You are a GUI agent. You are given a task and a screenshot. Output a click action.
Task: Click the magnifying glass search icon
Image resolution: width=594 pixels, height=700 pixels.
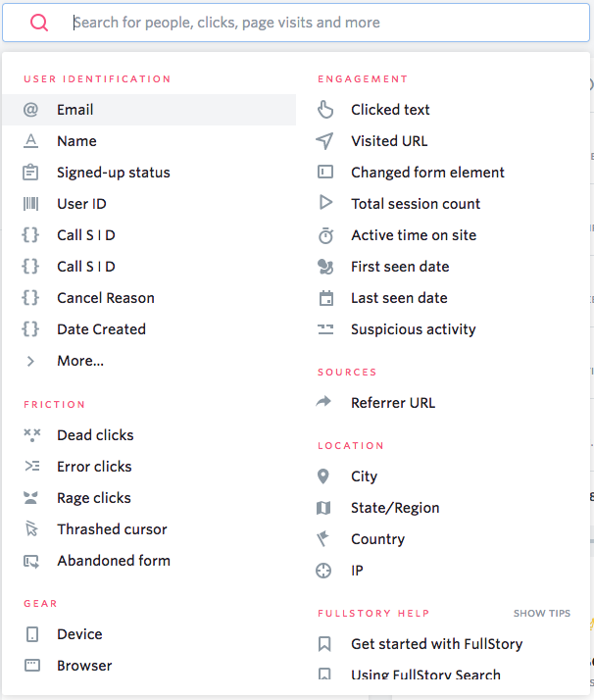[39, 23]
